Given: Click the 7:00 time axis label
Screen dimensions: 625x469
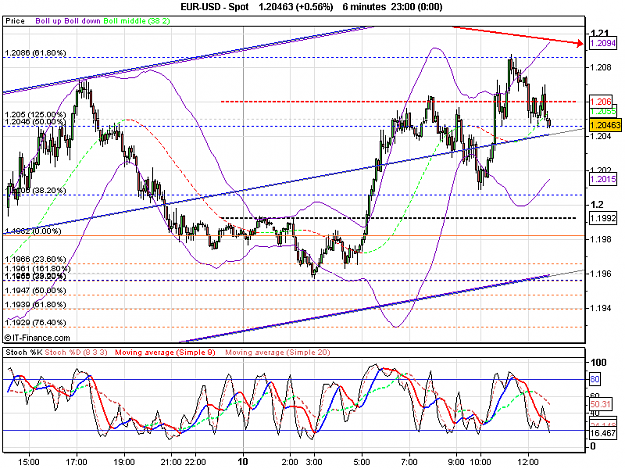Looking at the screenshot, I should (x=409, y=462).
